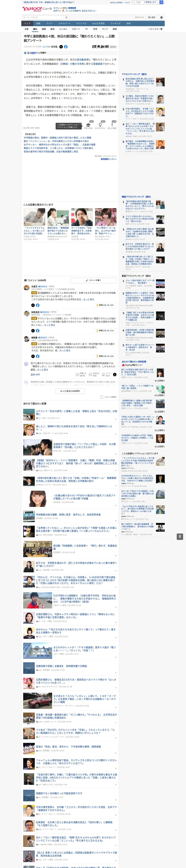Click 末冨芳's avatar in the comments
Image resolution: width=186 pixels, height=868 pixels.
pos(26,287)
